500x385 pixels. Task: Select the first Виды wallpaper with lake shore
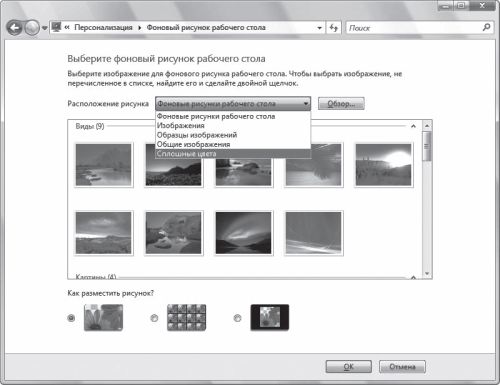(x=104, y=165)
